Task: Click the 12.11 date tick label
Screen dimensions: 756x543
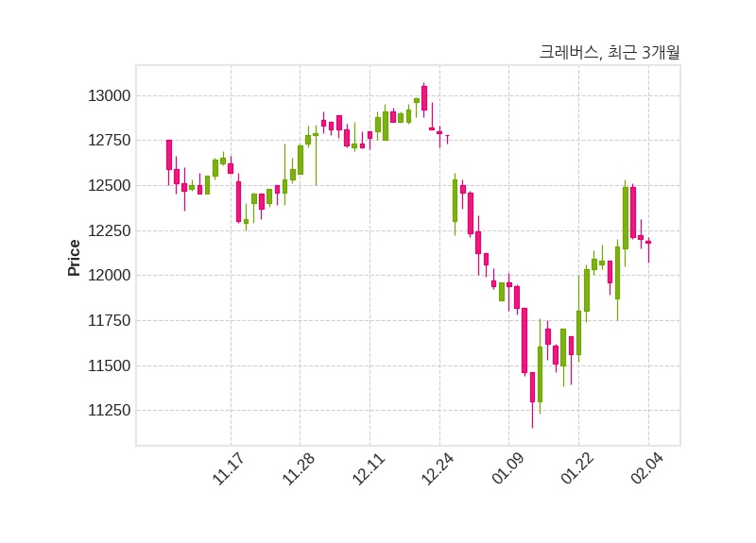Action: (x=368, y=469)
